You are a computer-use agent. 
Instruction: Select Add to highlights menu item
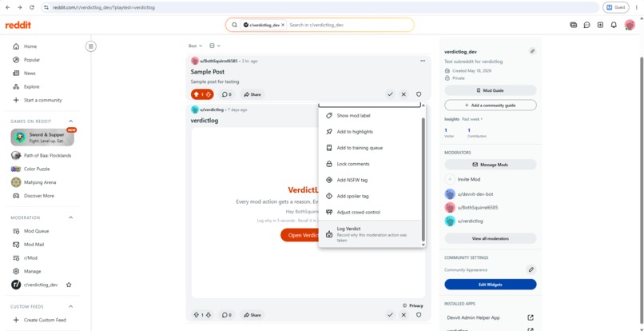point(370,132)
